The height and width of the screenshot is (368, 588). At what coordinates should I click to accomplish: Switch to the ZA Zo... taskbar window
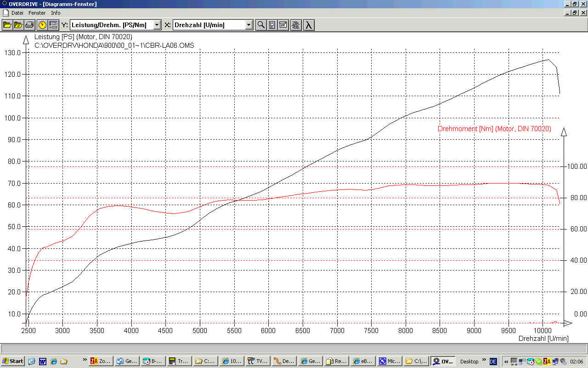tap(101, 361)
